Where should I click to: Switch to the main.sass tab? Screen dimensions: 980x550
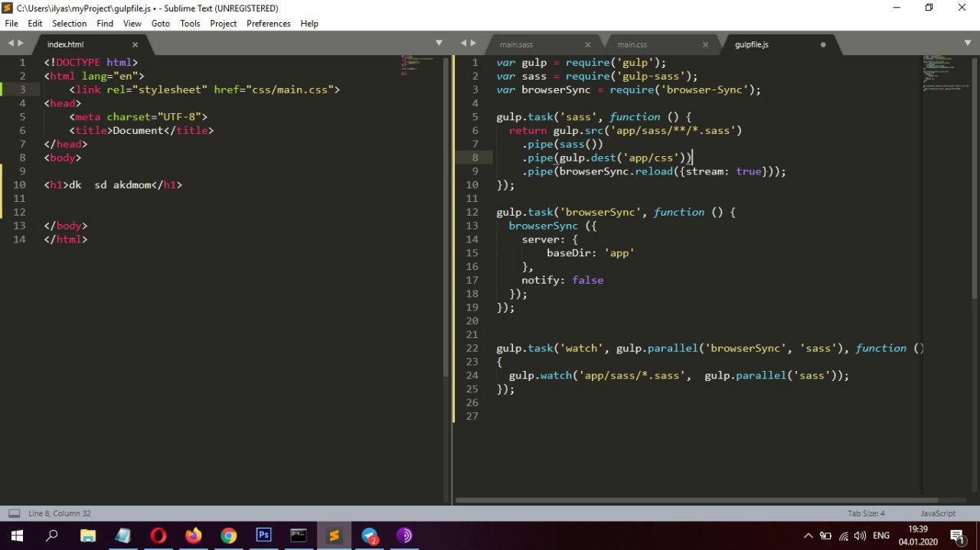[517, 45]
